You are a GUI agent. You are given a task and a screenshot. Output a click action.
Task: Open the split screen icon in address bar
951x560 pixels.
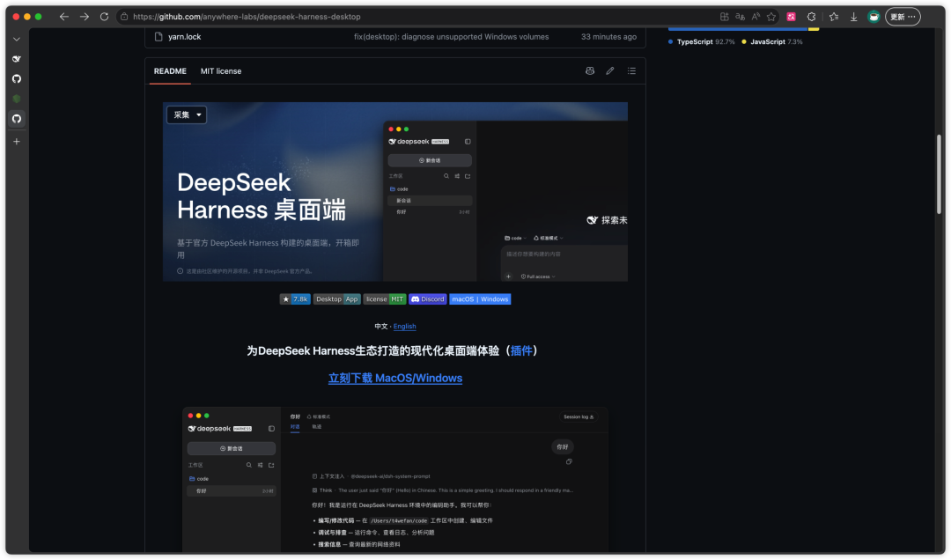pyautogui.click(x=724, y=17)
